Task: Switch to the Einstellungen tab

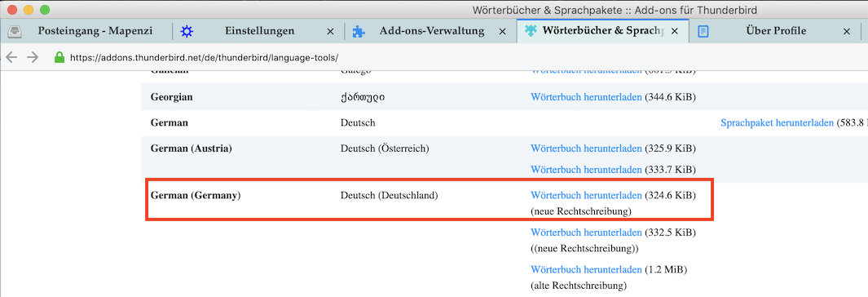Action: (x=259, y=31)
